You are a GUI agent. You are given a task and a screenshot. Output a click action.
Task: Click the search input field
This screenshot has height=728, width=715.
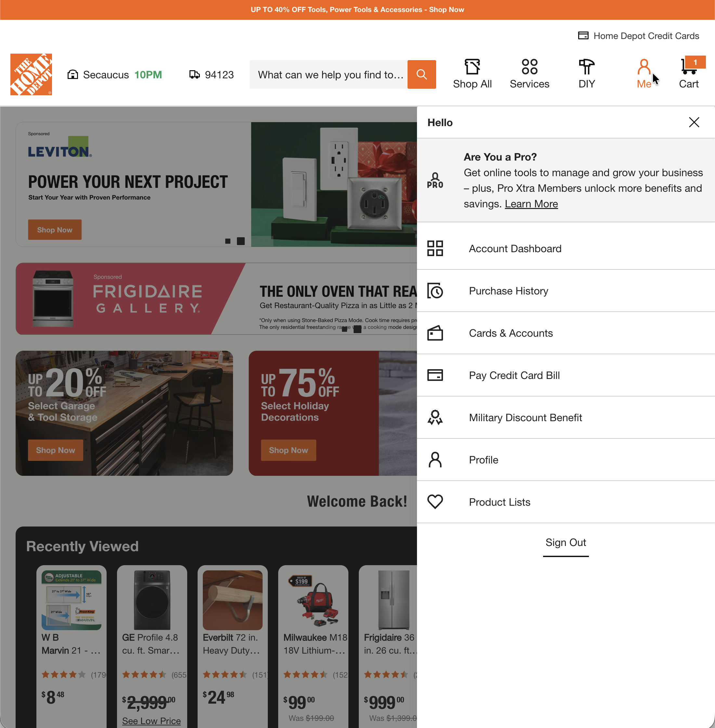click(329, 74)
